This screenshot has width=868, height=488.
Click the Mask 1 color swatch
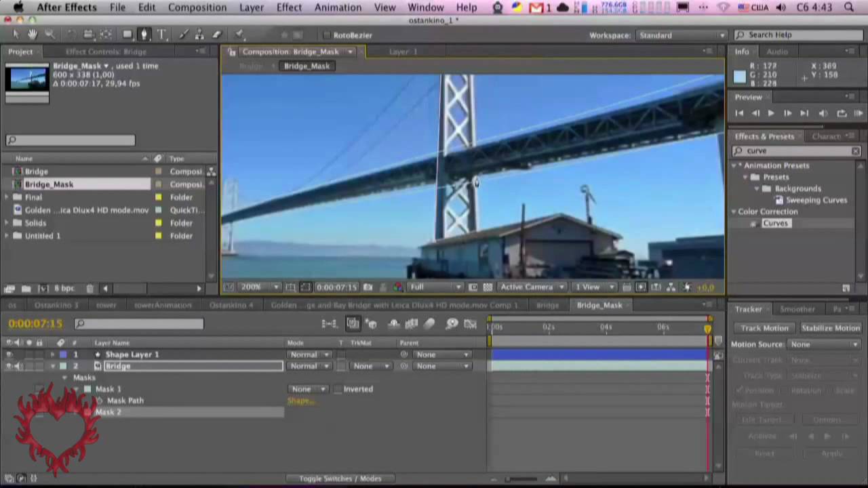tap(87, 389)
